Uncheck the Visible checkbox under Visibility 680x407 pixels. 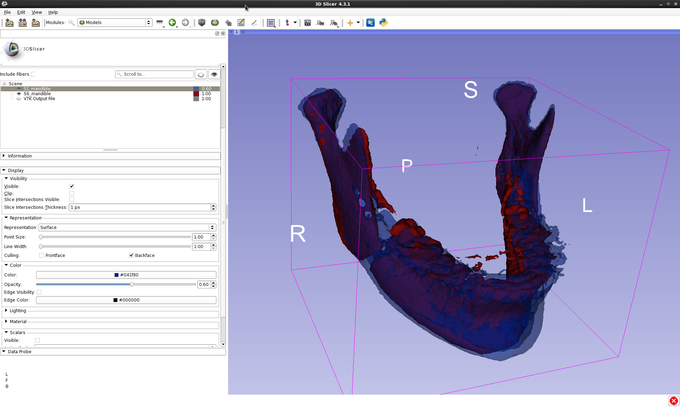click(x=71, y=186)
